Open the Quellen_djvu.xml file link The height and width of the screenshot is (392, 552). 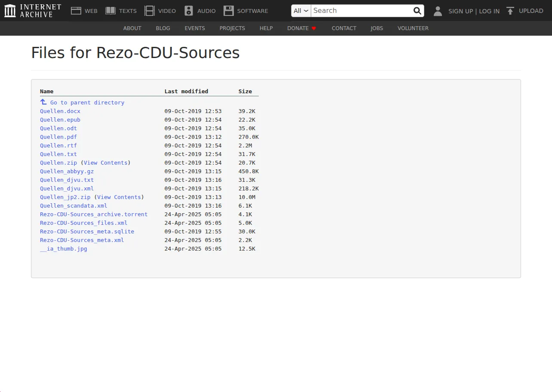coord(67,189)
